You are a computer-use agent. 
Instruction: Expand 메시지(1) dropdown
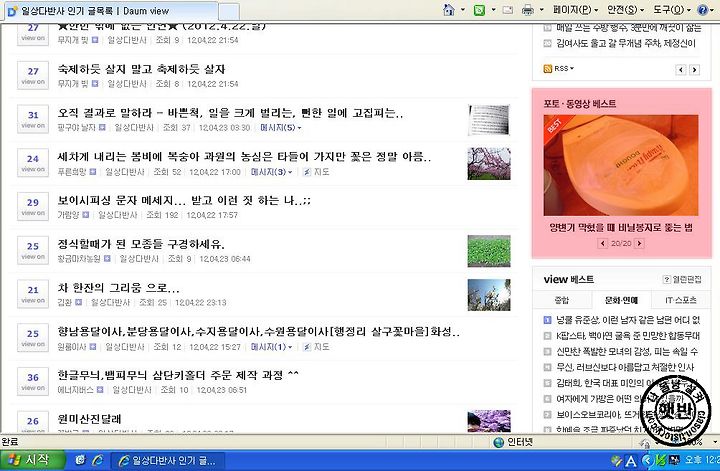click(x=271, y=347)
